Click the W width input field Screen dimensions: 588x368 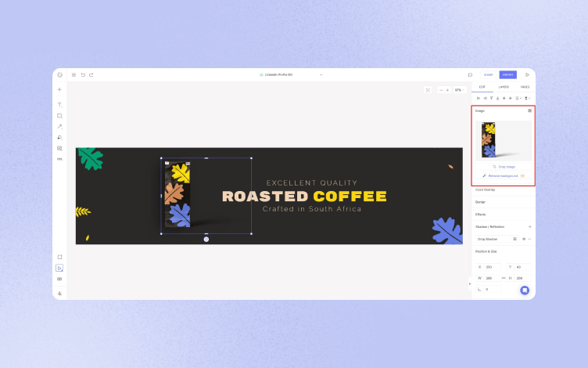pyautogui.click(x=489, y=278)
